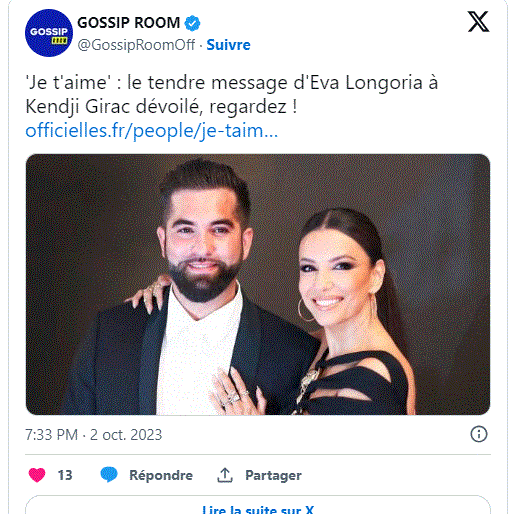
Task: Click the tweet text about the tendre message
Action: click(232, 95)
